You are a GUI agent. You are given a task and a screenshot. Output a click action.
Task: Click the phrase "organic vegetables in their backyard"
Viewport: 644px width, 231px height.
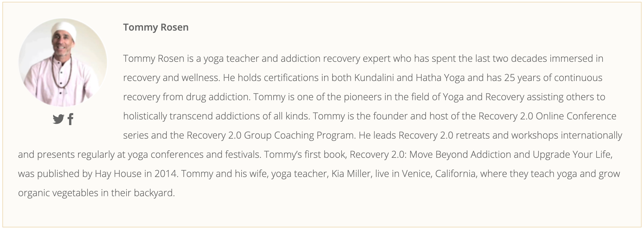96,193
